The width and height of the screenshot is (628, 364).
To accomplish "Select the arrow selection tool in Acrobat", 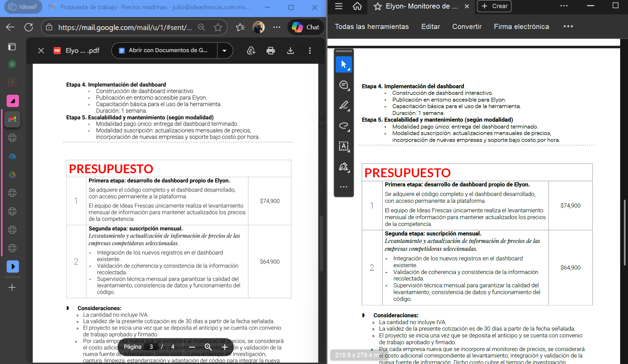I will click(x=344, y=64).
